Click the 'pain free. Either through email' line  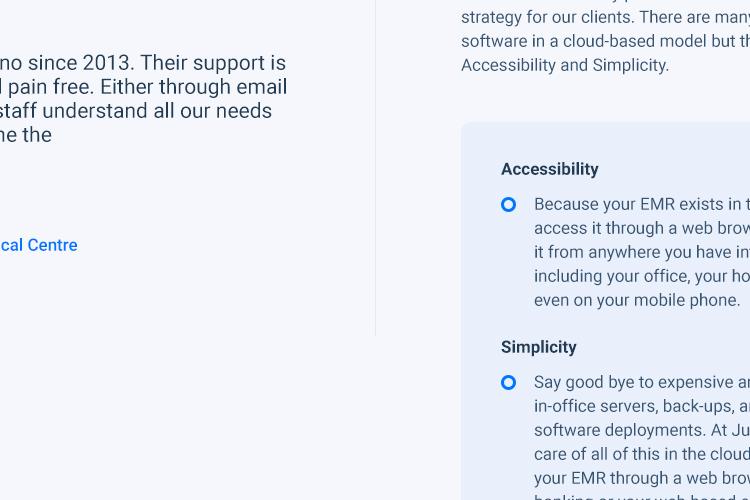[x=143, y=87]
